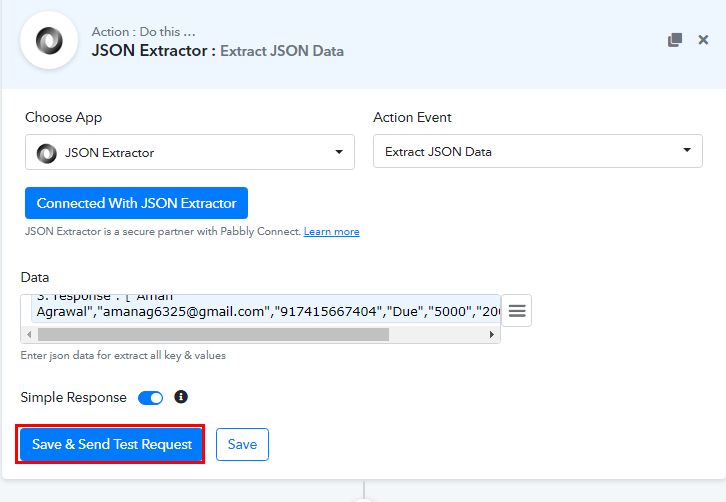Click the left arrow of the Data scrollbar

[29, 334]
